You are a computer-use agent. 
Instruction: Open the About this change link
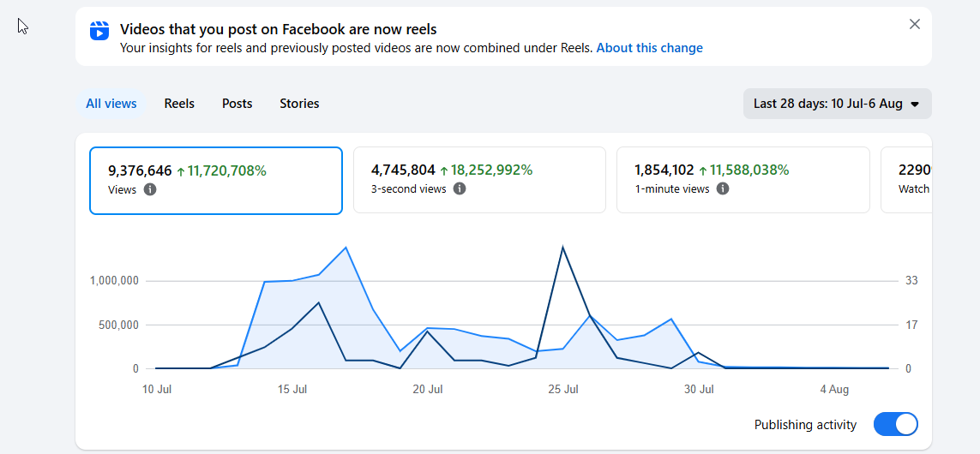[x=649, y=48]
